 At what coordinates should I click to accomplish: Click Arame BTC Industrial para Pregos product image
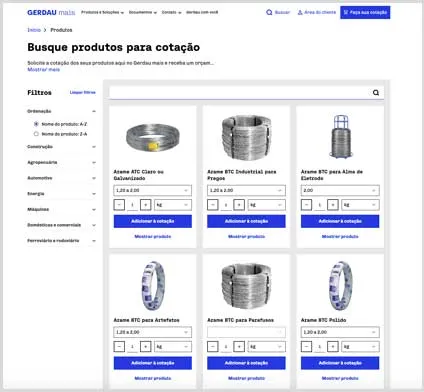246,138
